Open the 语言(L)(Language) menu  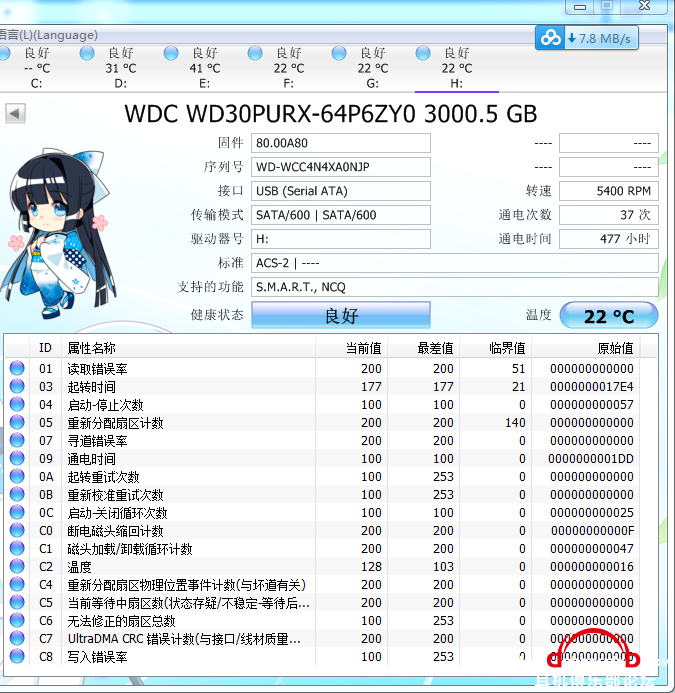pos(48,35)
